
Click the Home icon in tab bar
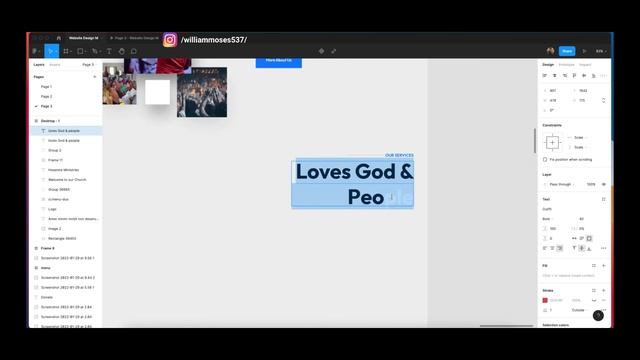[59, 38]
